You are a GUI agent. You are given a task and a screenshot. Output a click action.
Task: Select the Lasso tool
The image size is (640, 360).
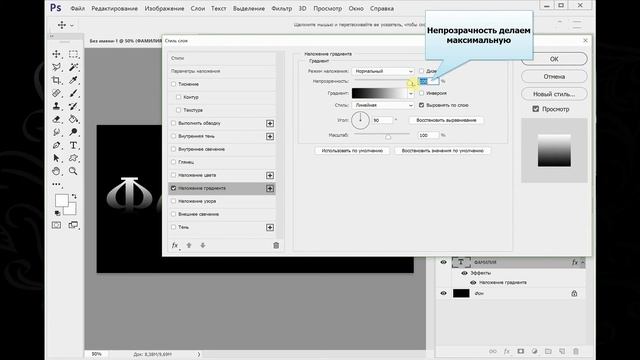tap(56, 67)
